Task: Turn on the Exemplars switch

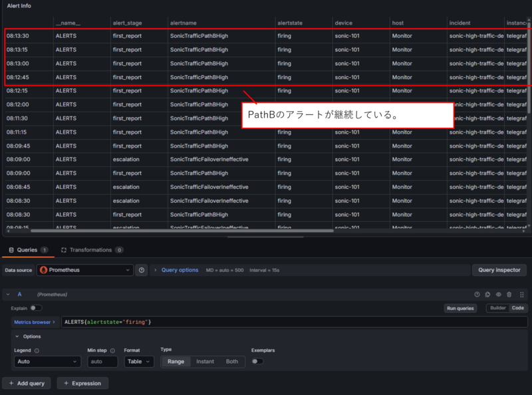Action: click(x=257, y=361)
